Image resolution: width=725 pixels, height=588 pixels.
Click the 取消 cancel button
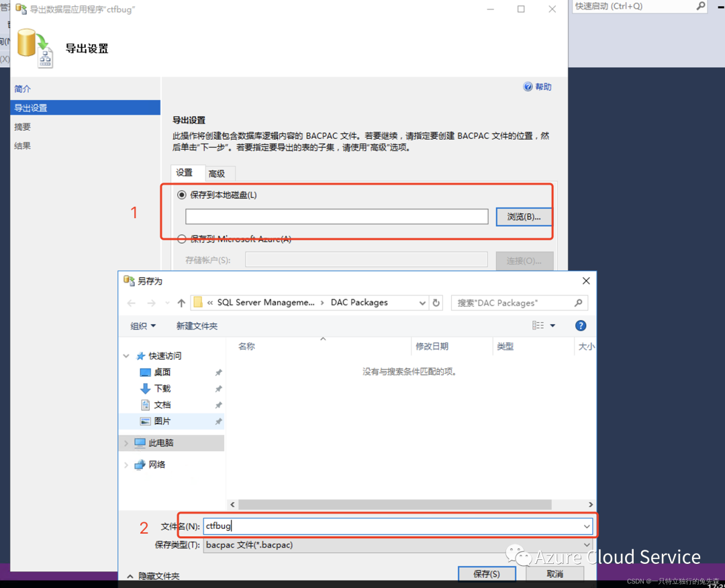tap(555, 574)
